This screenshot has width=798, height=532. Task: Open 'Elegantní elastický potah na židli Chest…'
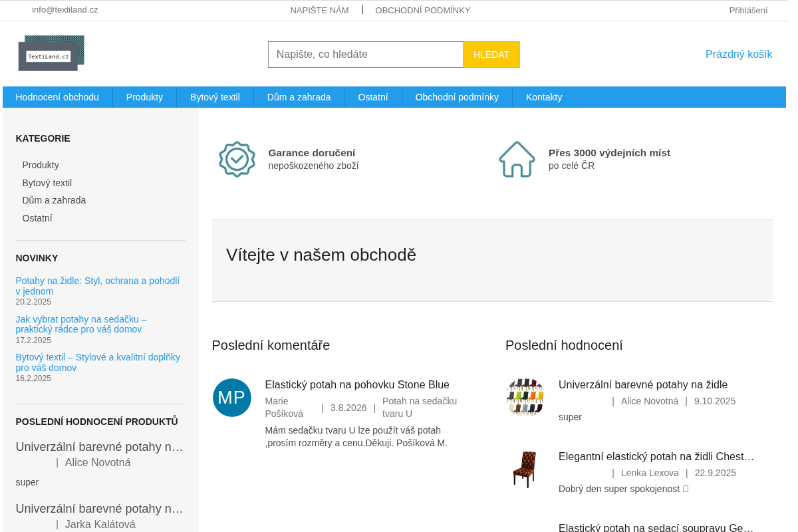(x=656, y=456)
